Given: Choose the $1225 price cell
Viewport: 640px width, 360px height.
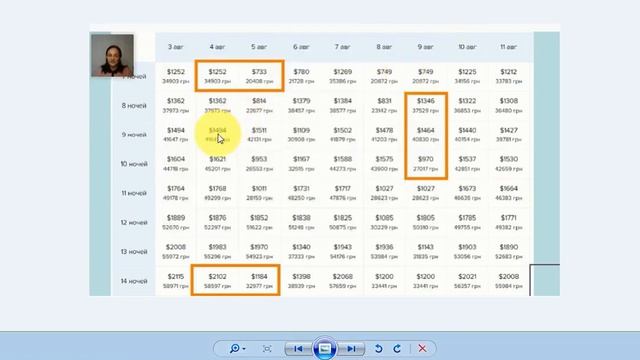Looking at the screenshot, I should click(467, 76).
